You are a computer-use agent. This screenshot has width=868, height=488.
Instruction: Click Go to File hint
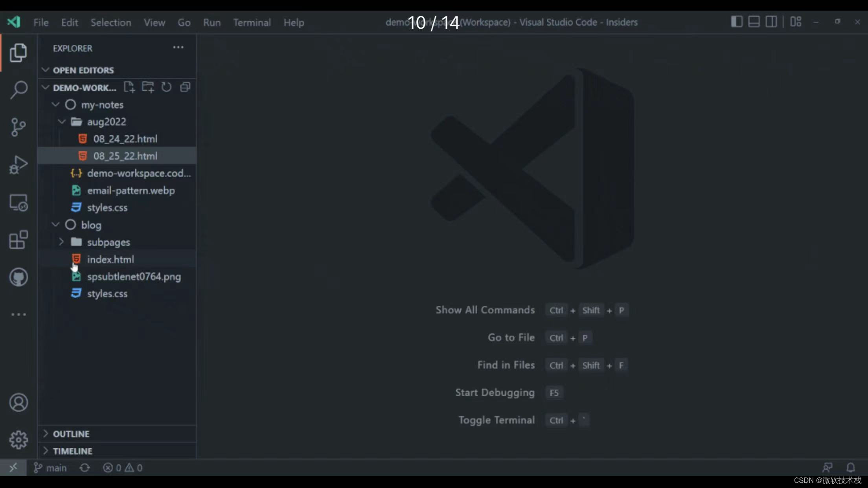pyautogui.click(x=511, y=338)
